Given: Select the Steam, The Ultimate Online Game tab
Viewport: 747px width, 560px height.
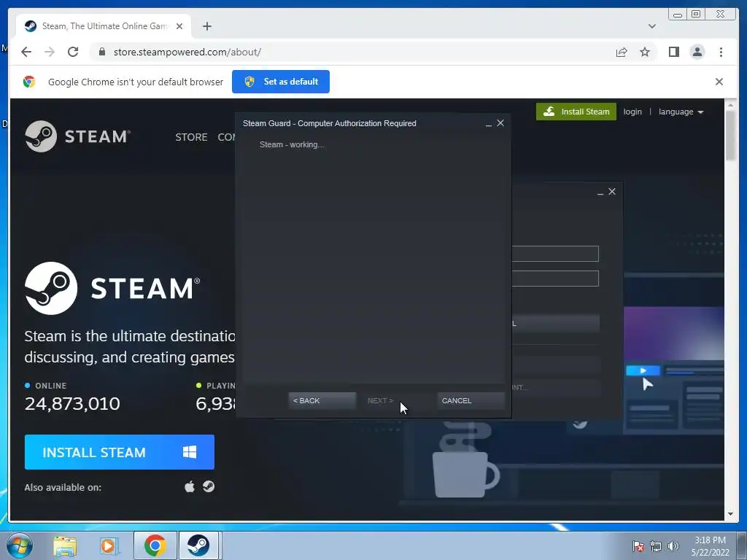Looking at the screenshot, I should click(x=104, y=26).
